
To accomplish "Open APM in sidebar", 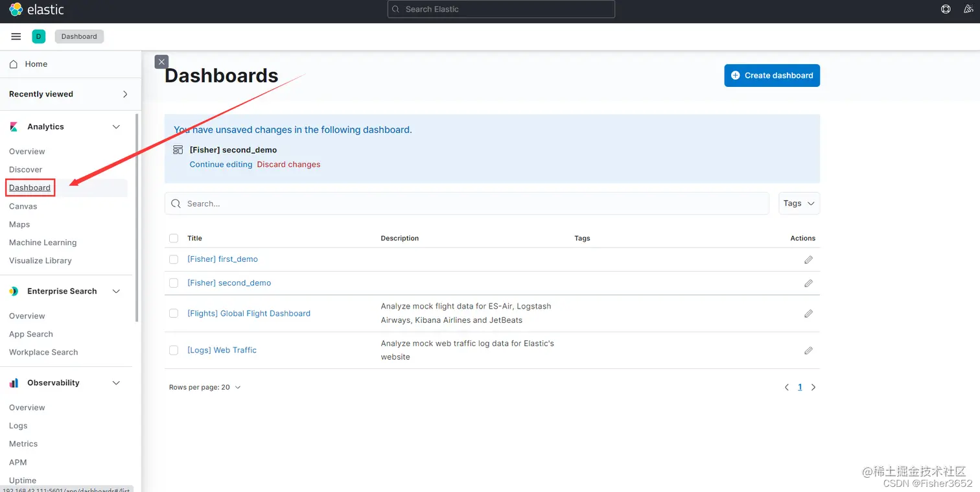I will click(x=18, y=463).
